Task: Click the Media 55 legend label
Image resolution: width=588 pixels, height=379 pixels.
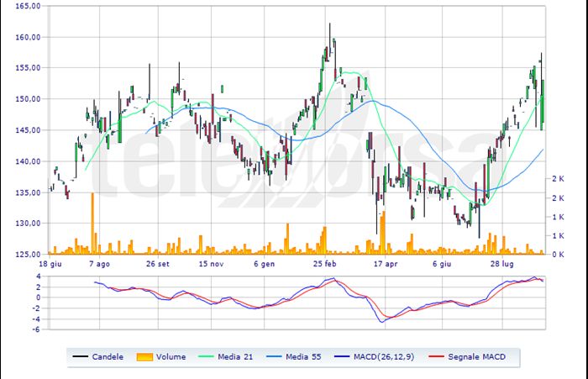Action: pyautogui.click(x=303, y=356)
